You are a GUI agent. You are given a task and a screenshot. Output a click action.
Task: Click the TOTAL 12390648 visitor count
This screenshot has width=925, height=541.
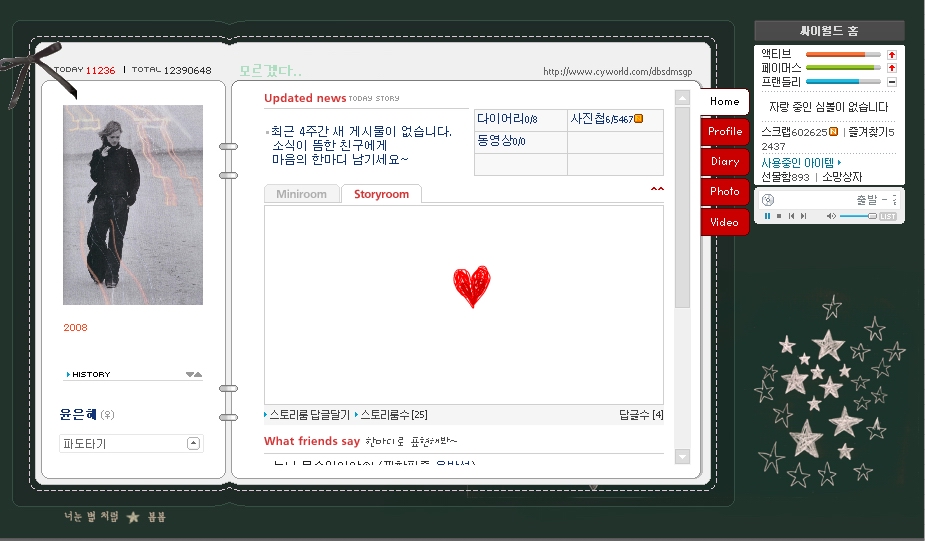tap(171, 70)
